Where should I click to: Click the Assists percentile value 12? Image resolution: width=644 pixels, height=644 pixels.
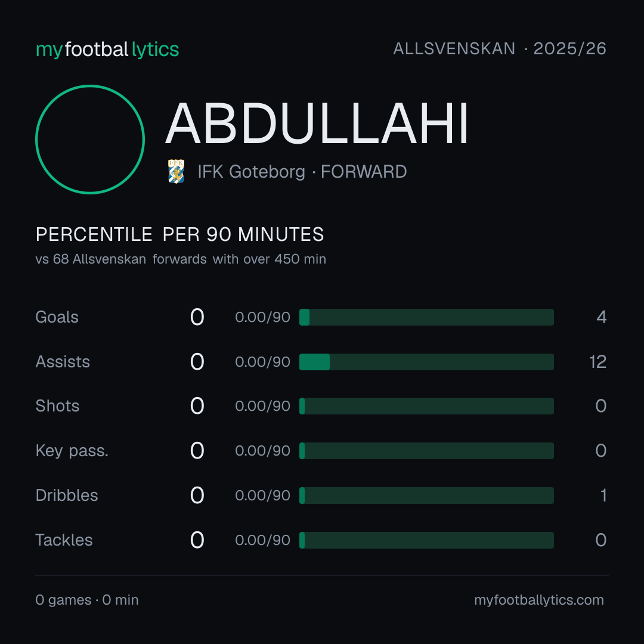pyautogui.click(x=597, y=362)
